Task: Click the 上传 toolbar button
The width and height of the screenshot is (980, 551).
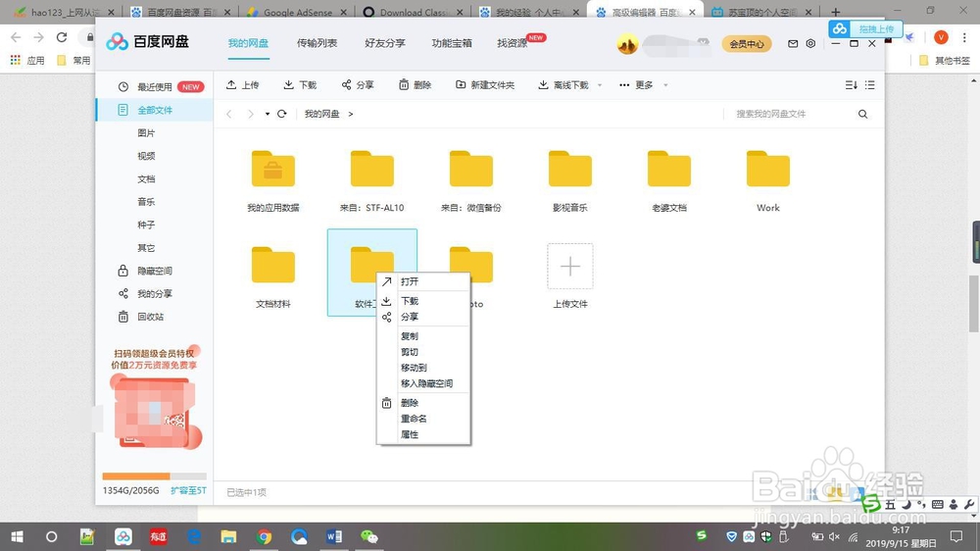Action: point(242,85)
